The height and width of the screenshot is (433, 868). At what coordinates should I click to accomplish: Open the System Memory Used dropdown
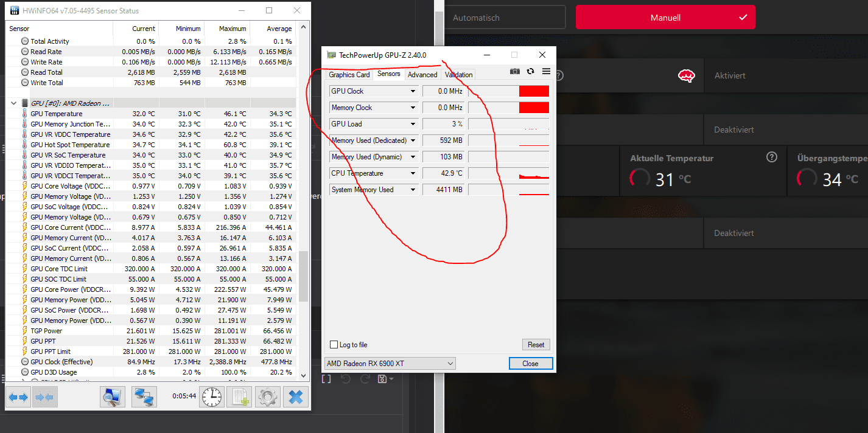[x=413, y=190]
